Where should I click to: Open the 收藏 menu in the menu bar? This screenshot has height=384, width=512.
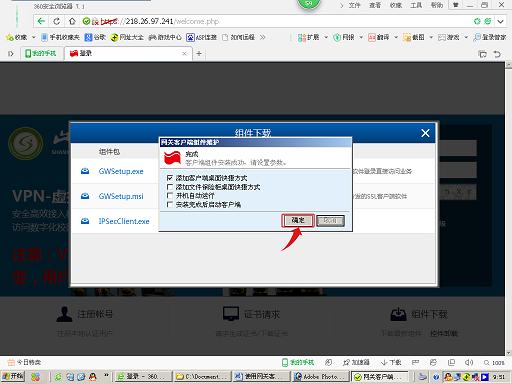[x=396, y=5]
